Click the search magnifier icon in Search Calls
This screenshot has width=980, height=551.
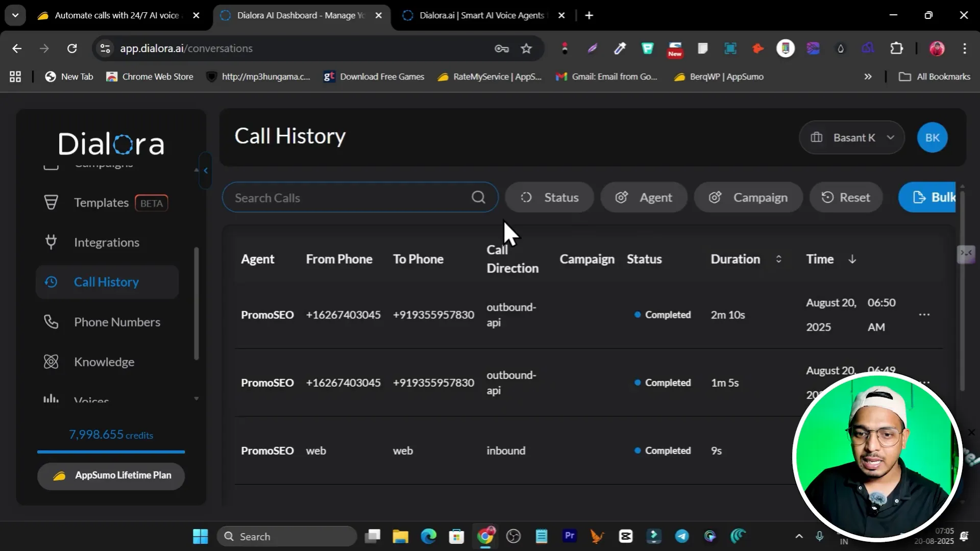478,197
